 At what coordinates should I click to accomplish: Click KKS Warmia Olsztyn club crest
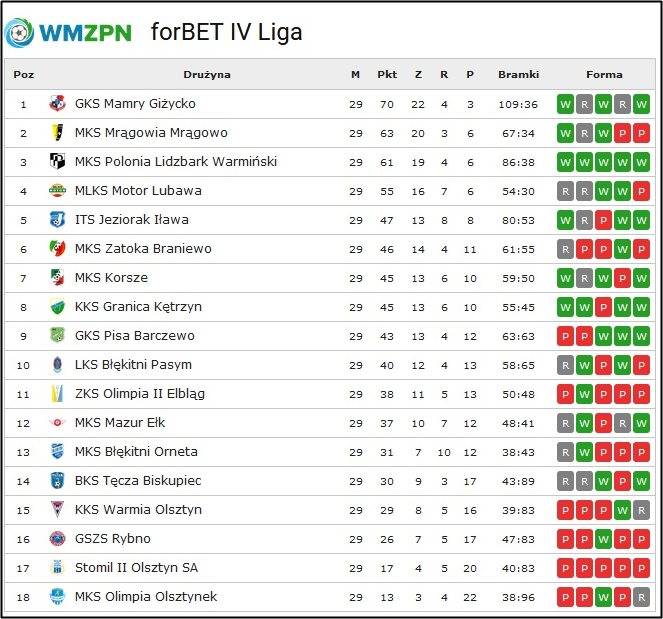57,509
